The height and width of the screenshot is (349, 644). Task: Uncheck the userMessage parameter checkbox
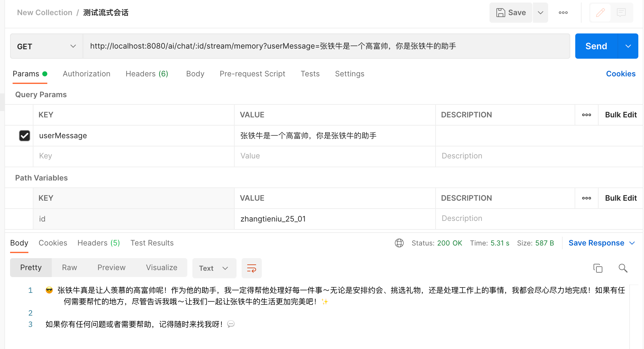[25, 136]
